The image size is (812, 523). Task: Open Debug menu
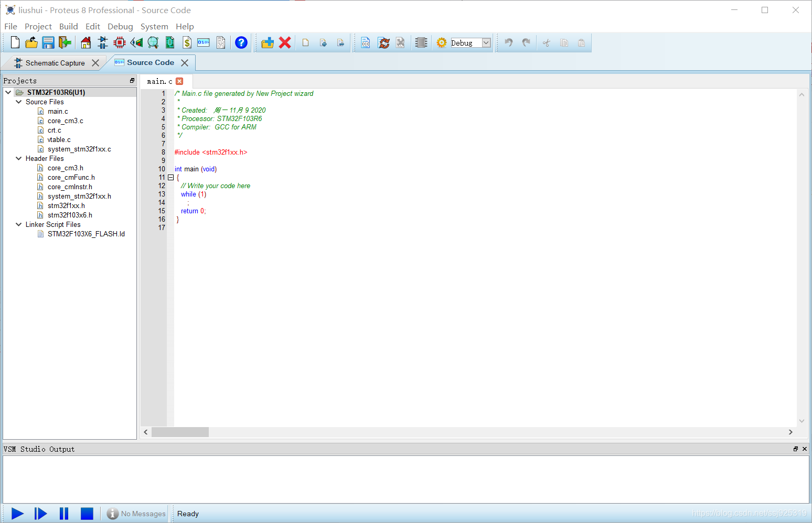tap(120, 26)
